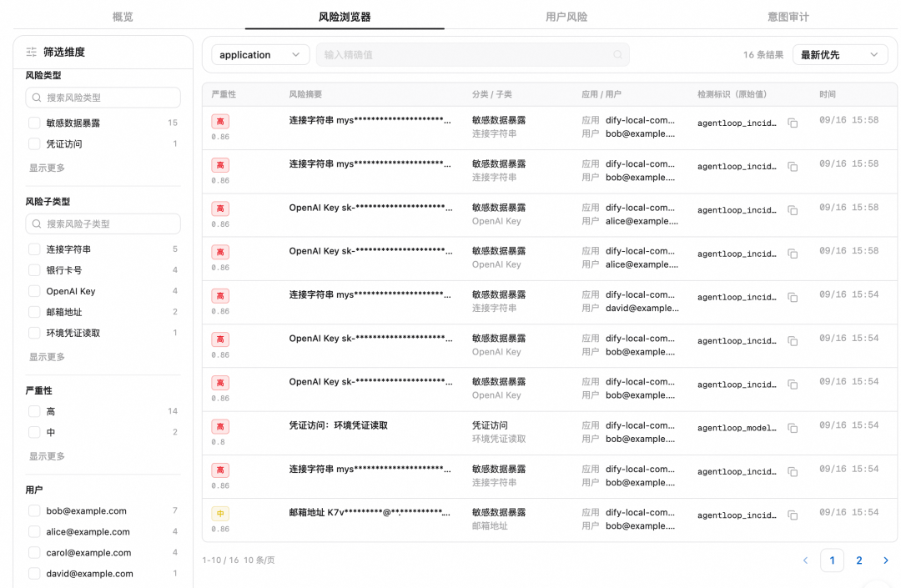Click the search icon in 输入精确值 field
This screenshot has width=901, height=588.
(617, 54)
